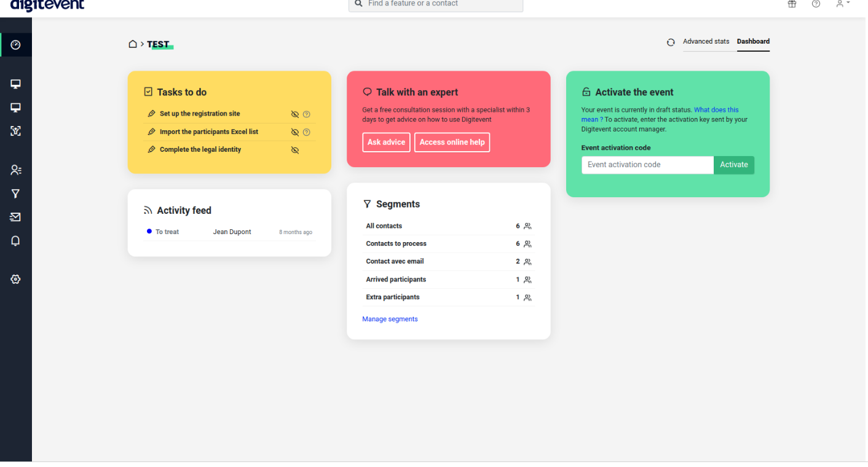Open the funnel filter sidebar icon
The image size is (868, 467).
click(16, 194)
